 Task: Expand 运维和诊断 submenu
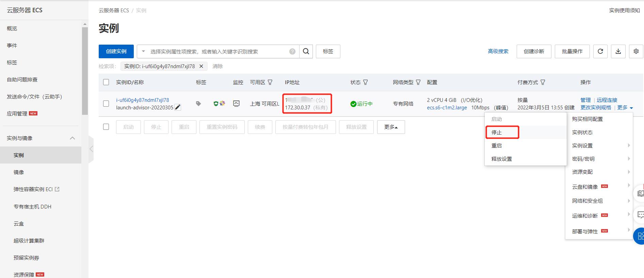599,216
